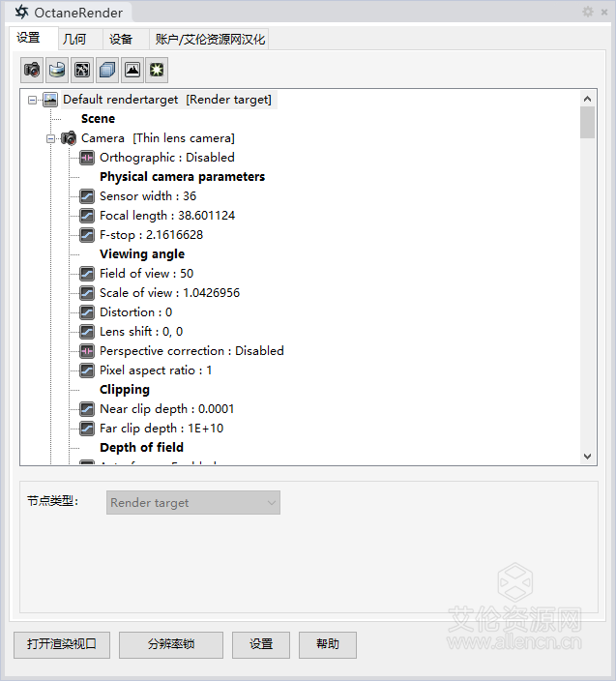Select the Camera [Thin lens camera] row
Image resolution: width=616 pixels, height=681 pixels.
158,138
